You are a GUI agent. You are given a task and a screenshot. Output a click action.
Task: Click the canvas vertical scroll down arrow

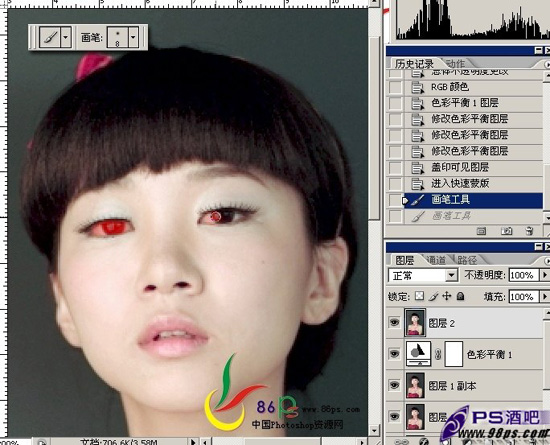pyautogui.click(x=374, y=430)
